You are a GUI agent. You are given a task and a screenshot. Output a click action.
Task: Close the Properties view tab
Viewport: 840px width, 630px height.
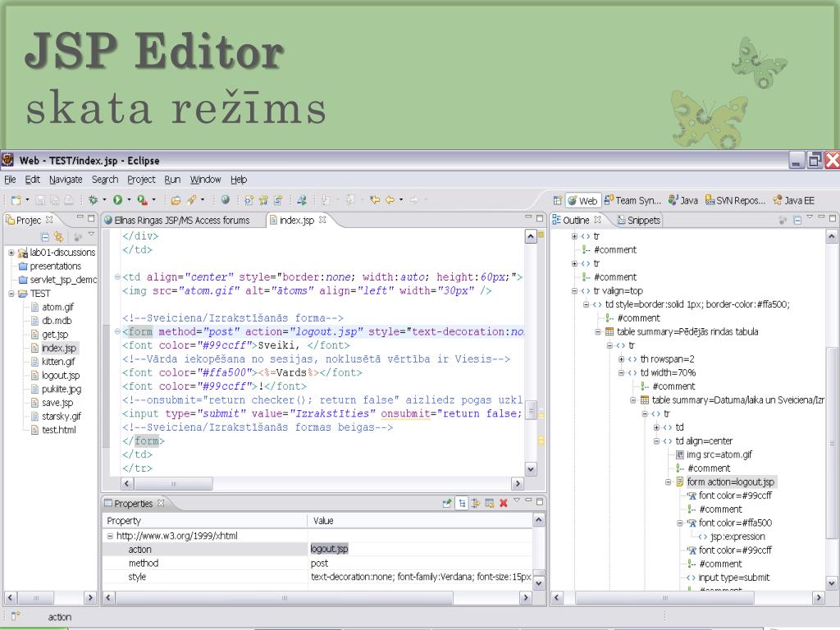point(160,503)
